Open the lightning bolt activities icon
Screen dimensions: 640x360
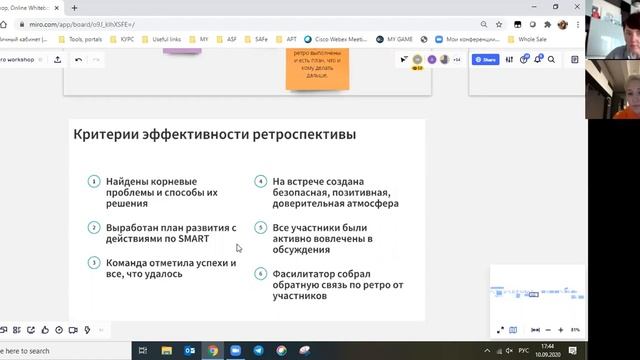pos(87,330)
